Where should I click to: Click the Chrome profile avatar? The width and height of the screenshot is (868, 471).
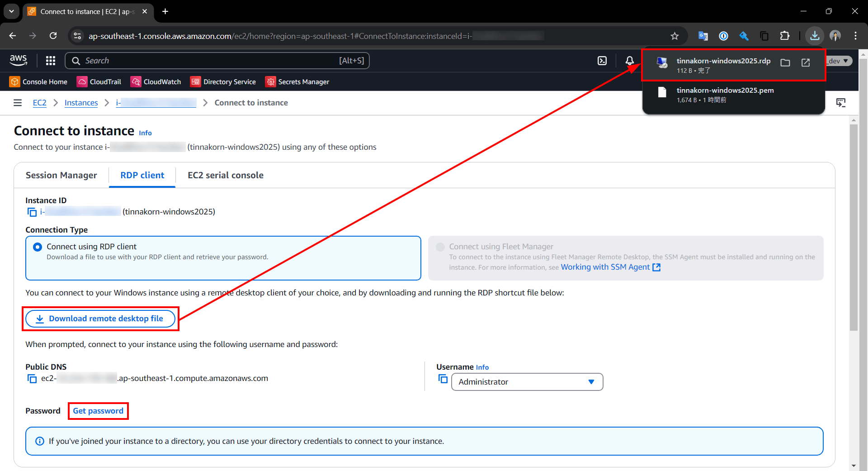point(835,36)
